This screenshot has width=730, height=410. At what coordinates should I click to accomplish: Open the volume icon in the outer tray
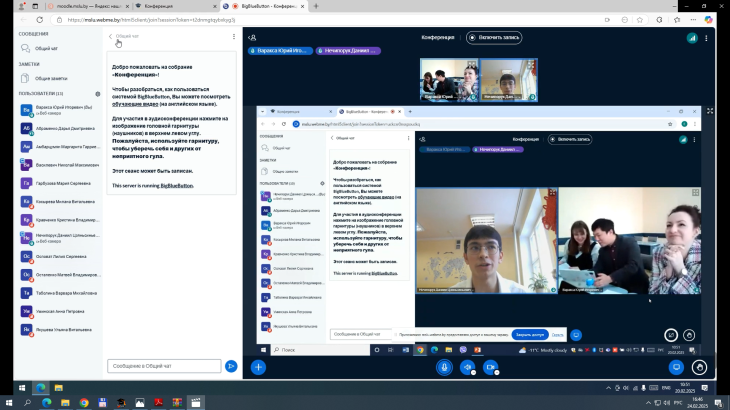pyautogui.click(x=667, y=403)
